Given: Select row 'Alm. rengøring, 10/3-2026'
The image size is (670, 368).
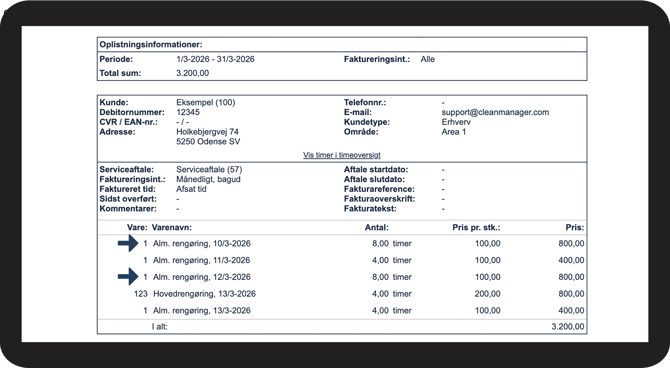Looking at the screenshot, I should [341, 244].
